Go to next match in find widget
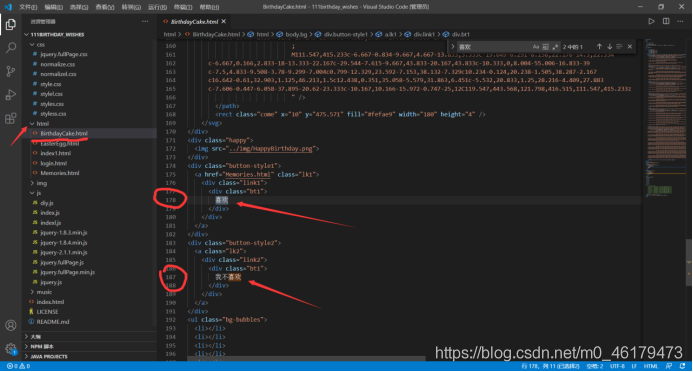 (609, 46)
